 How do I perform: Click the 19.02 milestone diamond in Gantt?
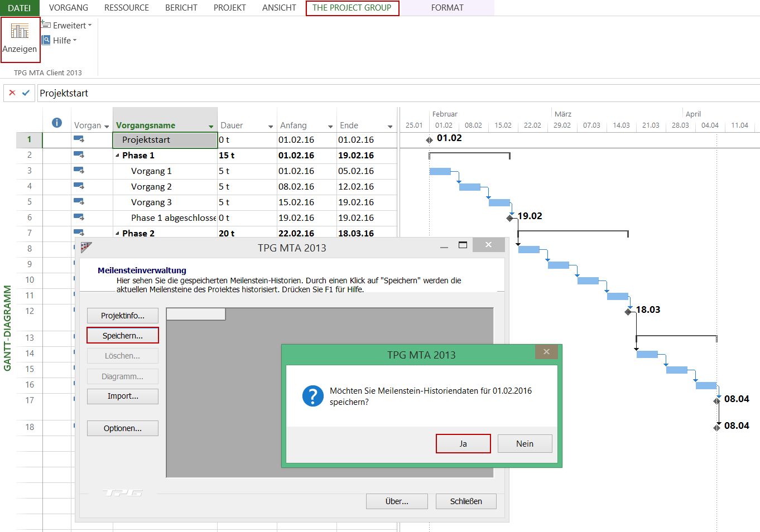tap(510, 218)
